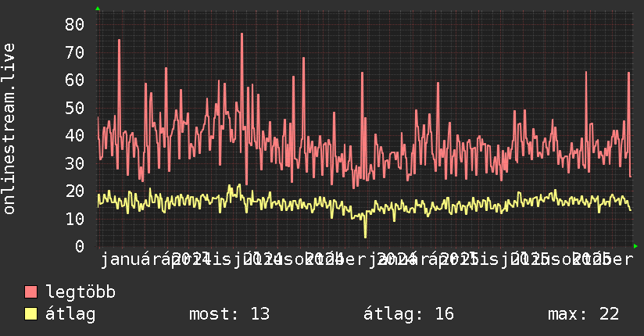This screenshot has height=336, width=644.
Task: Click the 'átlag: 16' statistic value
Action: click(x=409, y=314)
